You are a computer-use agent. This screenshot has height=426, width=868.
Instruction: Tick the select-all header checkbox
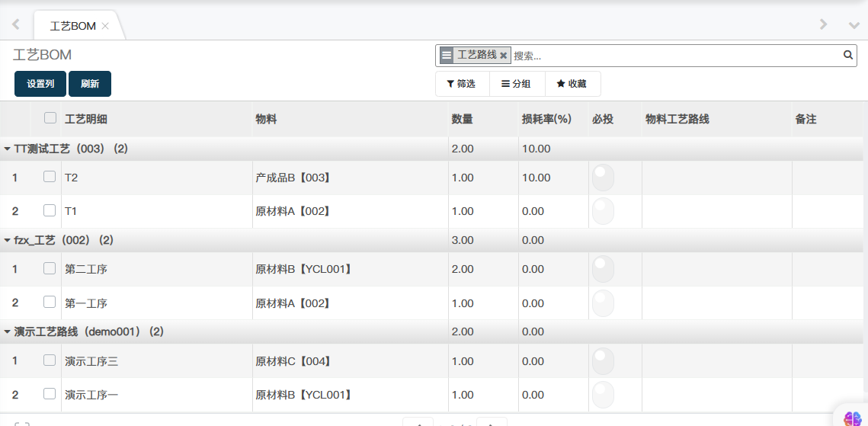point(50,118)
